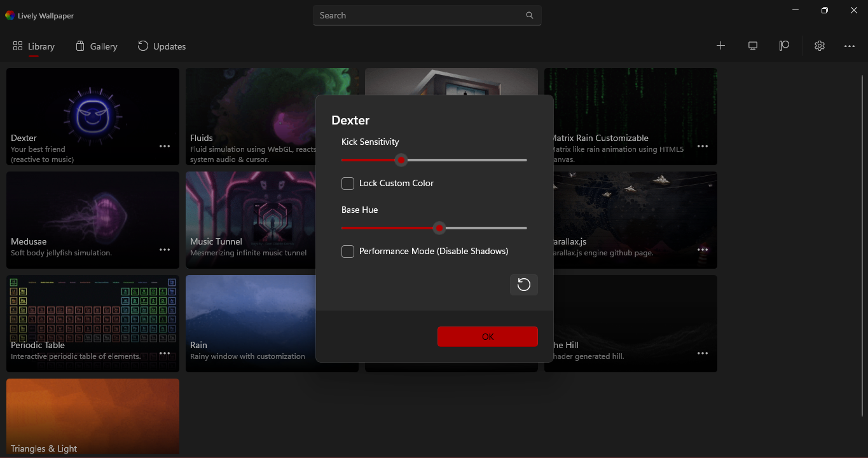Adjust the Base Hue slider
This screenshot has height=458, width=868.
coord(434,228)
